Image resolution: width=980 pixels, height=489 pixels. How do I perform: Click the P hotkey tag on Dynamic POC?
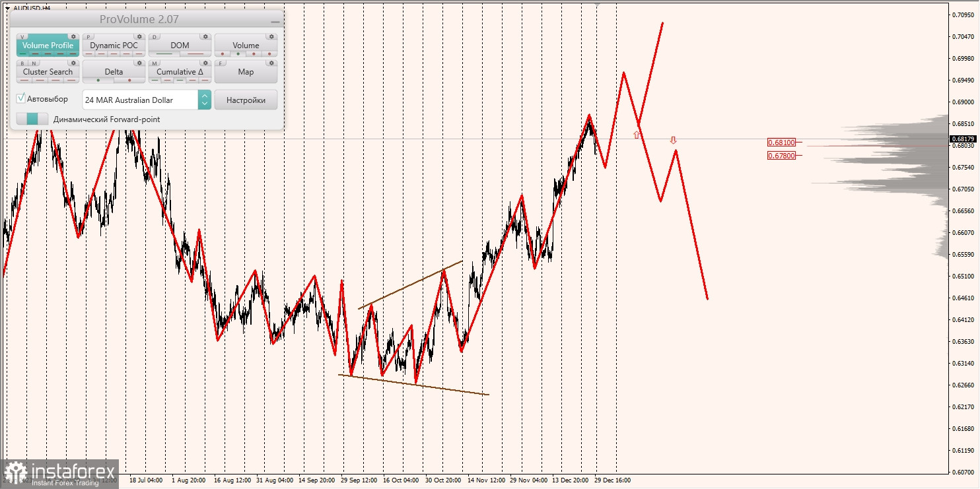pyautogui.click(x=89, y=37)
